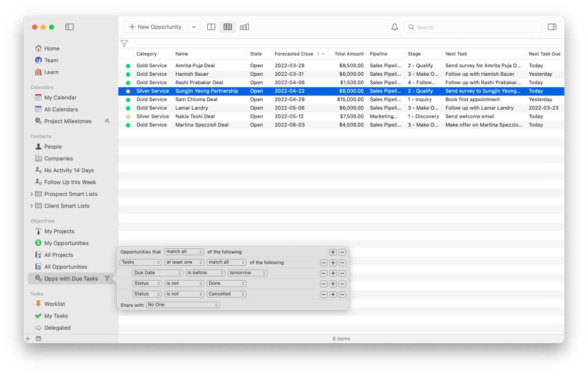
Task: Remove the Due Date rule
Action: [324, 273]
